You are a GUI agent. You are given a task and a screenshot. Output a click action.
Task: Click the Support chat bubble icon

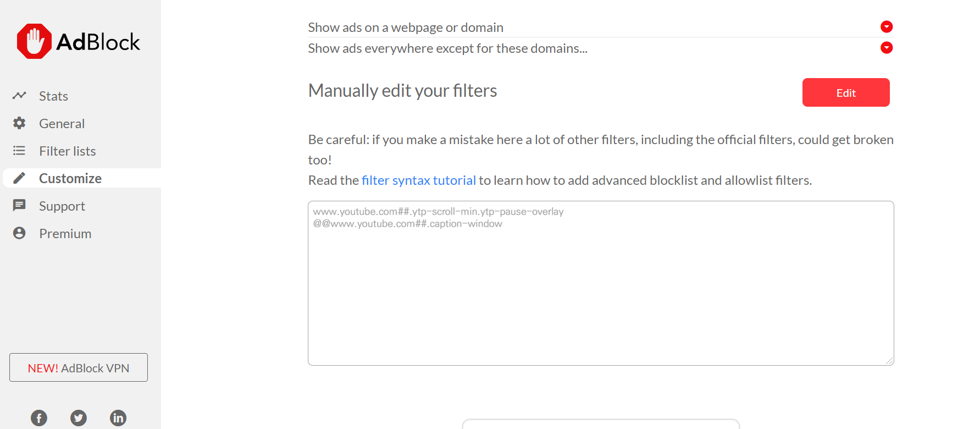(x=19, y=206)
